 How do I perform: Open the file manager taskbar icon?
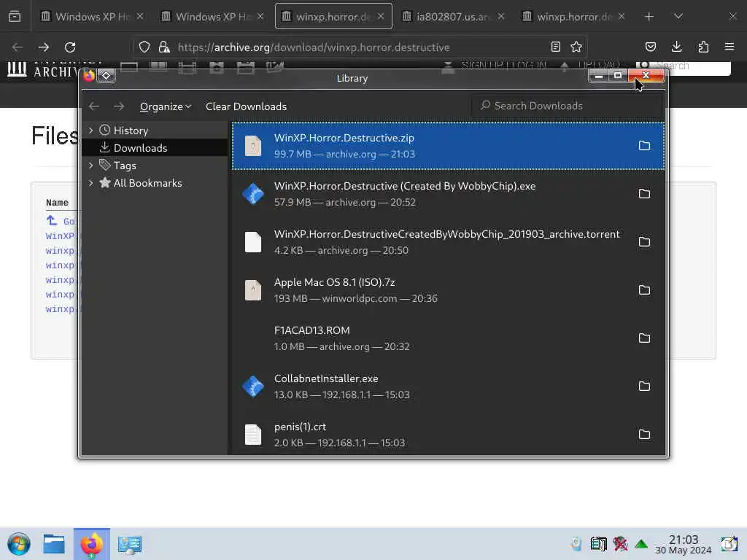click(54, 544)
